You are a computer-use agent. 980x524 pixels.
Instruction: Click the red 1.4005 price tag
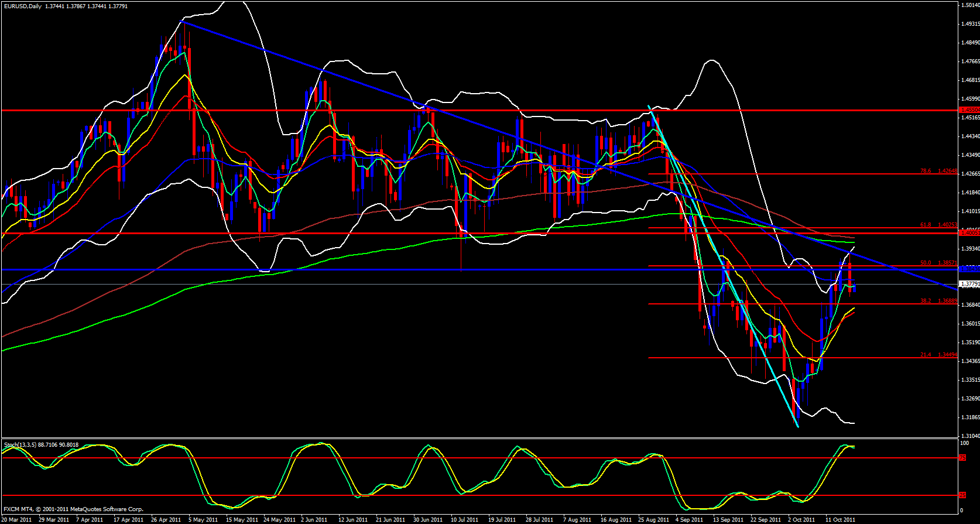(x=969, y=233)
